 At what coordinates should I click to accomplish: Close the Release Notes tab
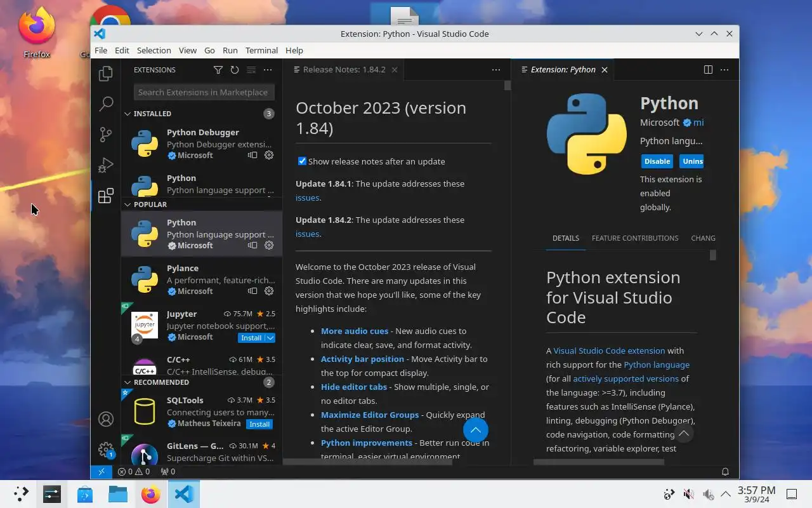(x=395, y=70)
